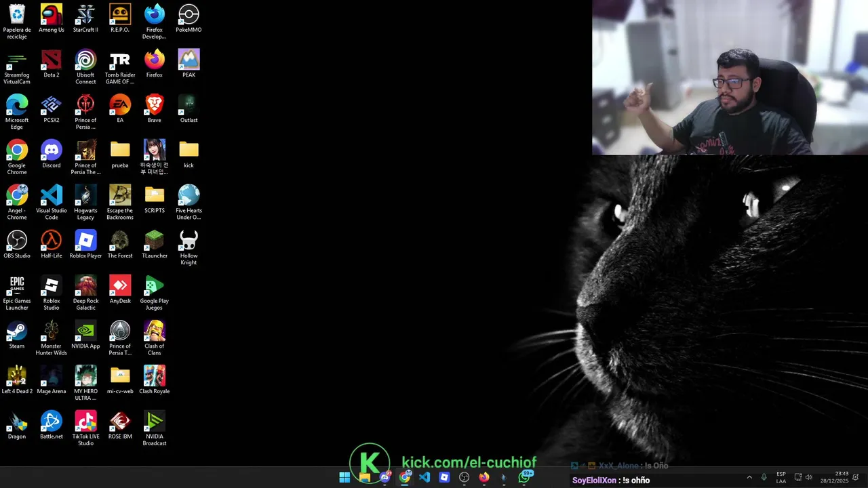868x488 pixels.
Task: Click the PEAK game icon
Action: point(189,64)
